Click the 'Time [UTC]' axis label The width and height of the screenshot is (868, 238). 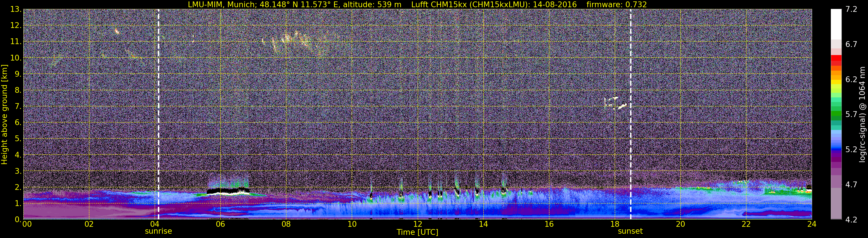coord(417,232)
